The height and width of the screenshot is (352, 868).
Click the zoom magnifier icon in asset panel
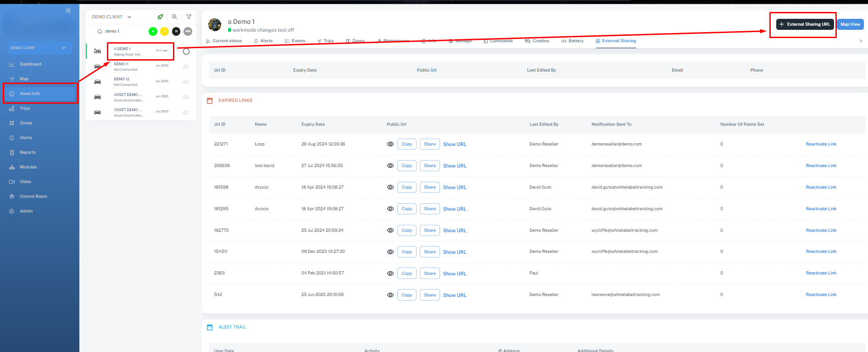pos(174,17)
